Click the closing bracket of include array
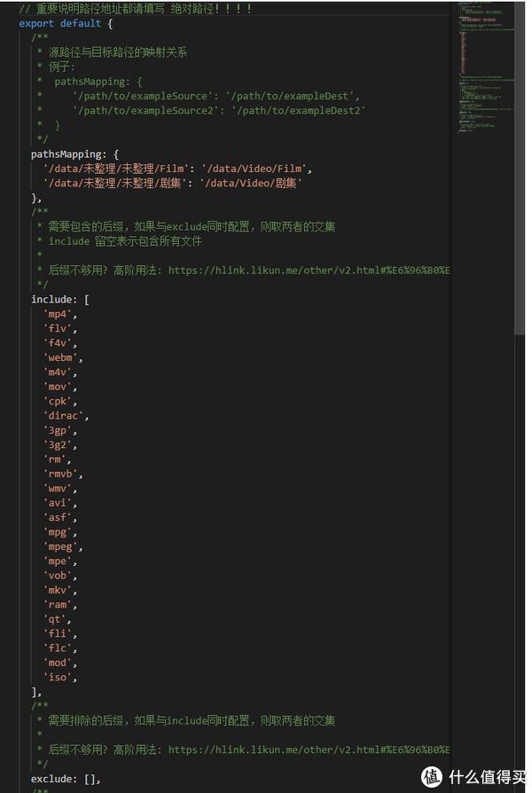Image resolution: width=532 pixels, height=793 pixels. (35, 692)
